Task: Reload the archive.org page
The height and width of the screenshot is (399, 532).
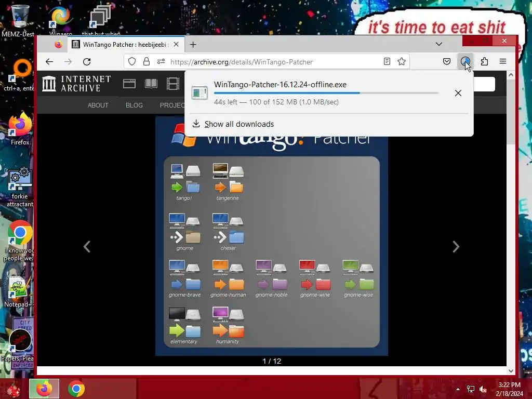Action: 87,62
